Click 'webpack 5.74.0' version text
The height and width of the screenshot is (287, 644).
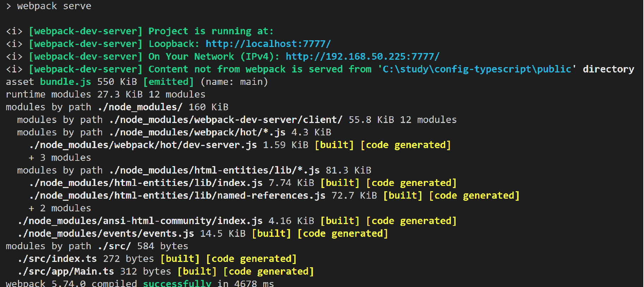(x=46, y=283)
